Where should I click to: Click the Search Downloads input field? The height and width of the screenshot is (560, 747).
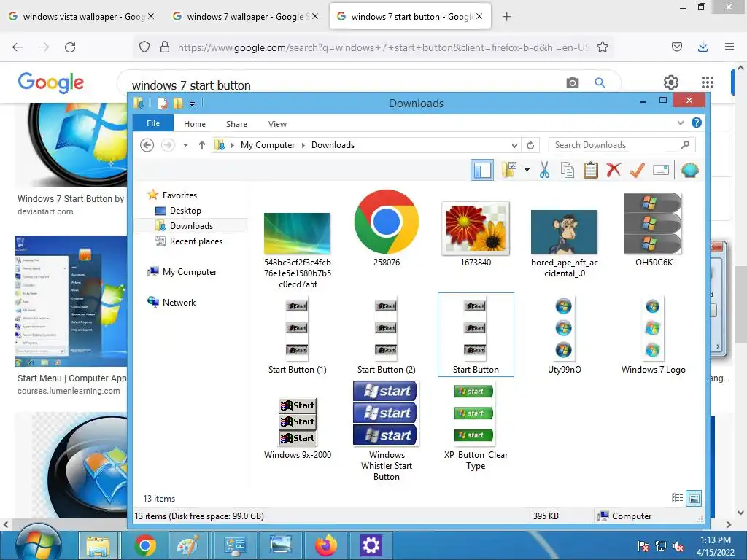point(622,145)
